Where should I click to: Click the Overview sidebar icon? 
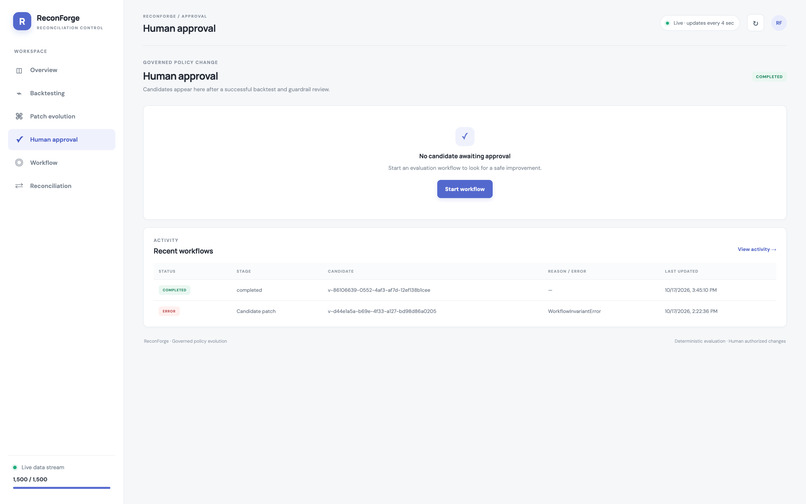pos(19,70)
